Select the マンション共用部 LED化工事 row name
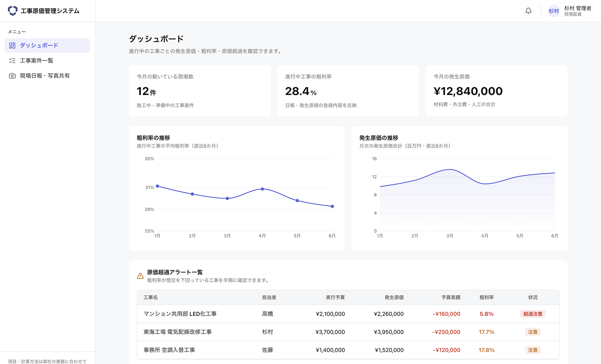The image size is (601, 364). pos(180,314)
